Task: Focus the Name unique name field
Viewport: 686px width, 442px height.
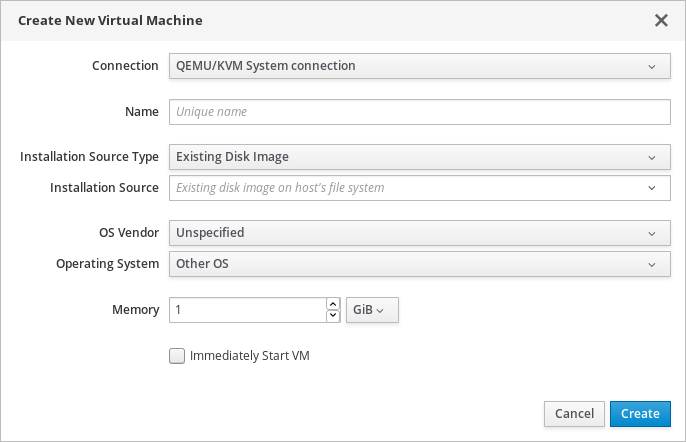Action: pyautogui.click(x=419, y=112)
